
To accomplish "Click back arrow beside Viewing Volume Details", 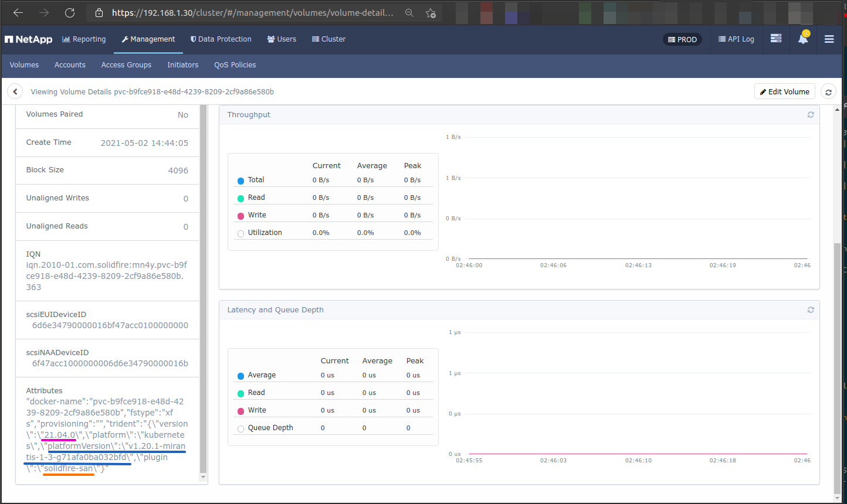I will tap(15, 91).
